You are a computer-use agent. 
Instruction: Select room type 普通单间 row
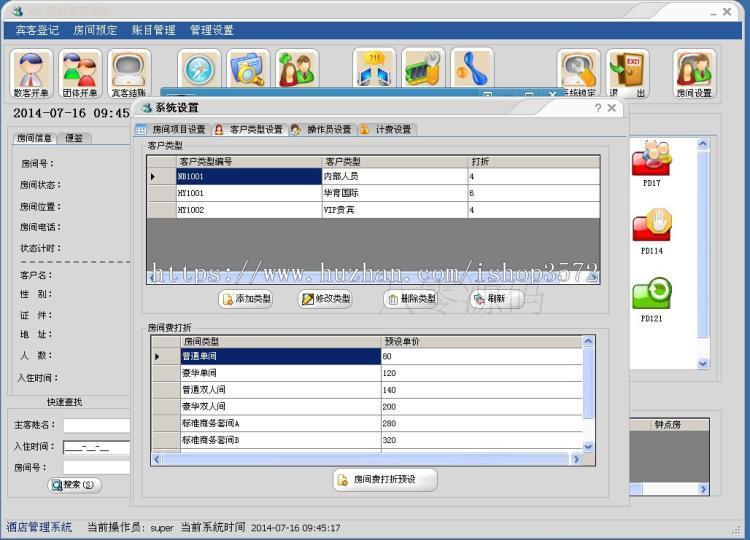[x=366, y=356]
